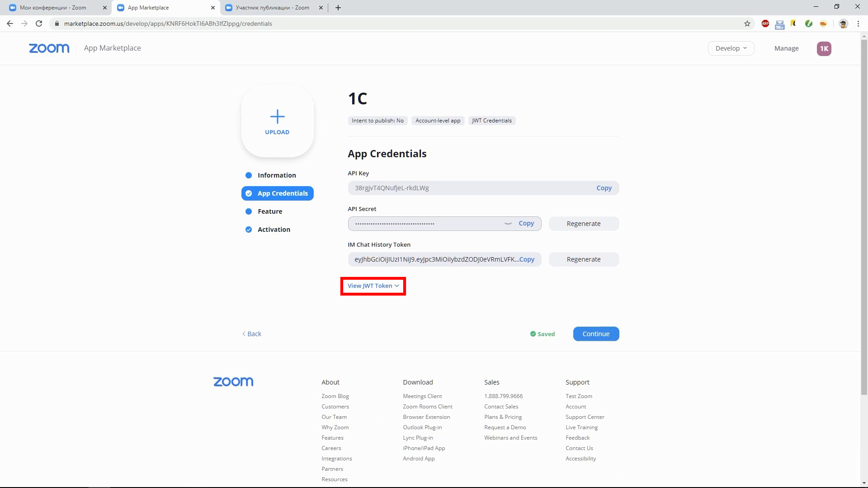
Task: Open the Develop dropdown
Action: (x=731, y=48)
